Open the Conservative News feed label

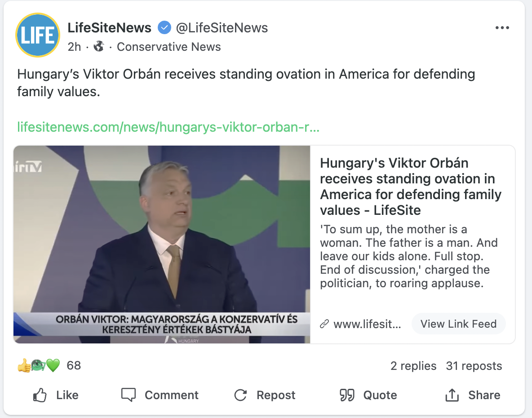(x=168, y=46)
